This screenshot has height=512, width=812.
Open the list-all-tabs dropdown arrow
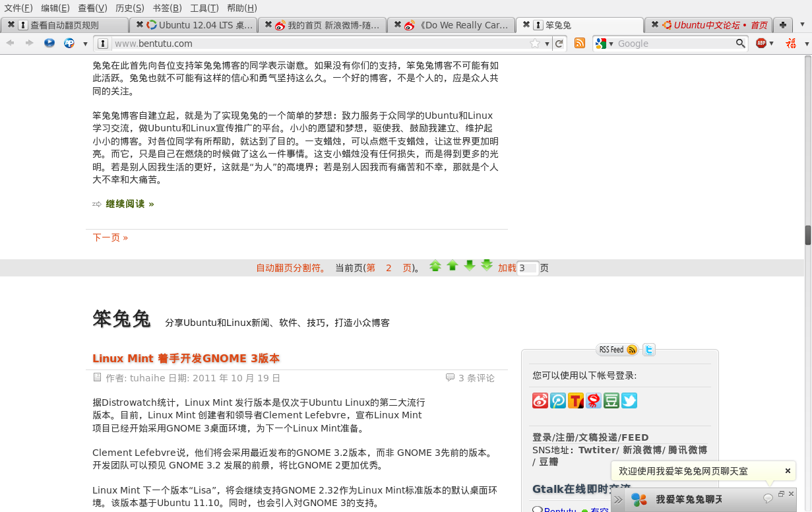[x=803, y=25]
